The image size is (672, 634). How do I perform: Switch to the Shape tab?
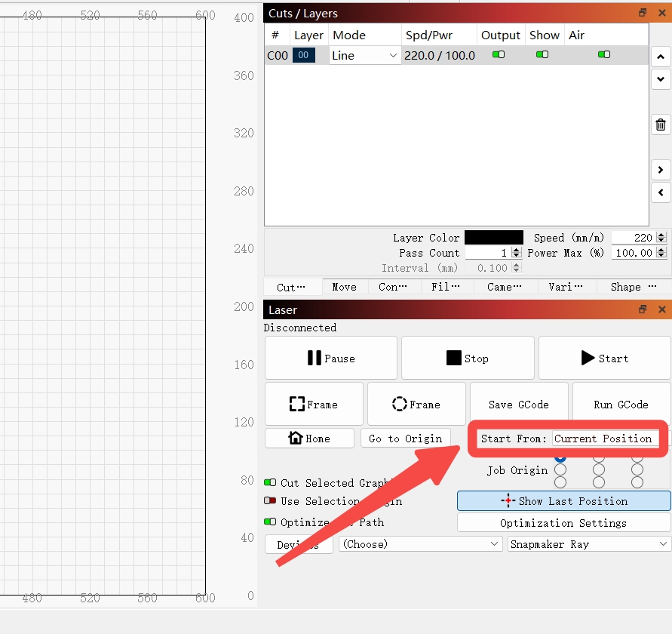[634, 287]
